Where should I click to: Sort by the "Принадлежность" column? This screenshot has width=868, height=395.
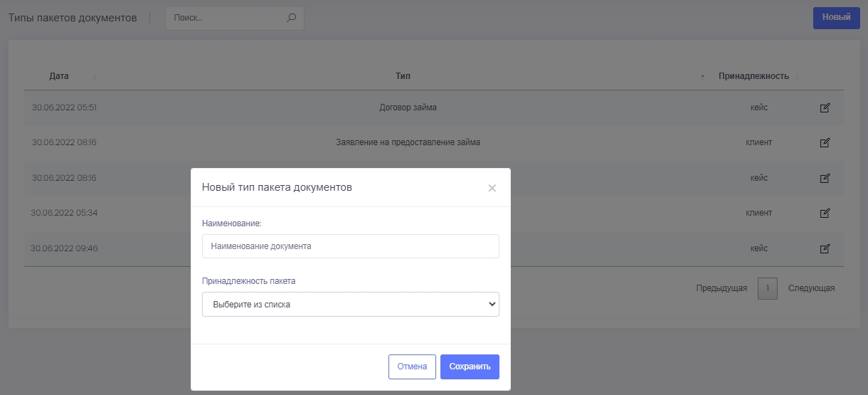(753, 76)
